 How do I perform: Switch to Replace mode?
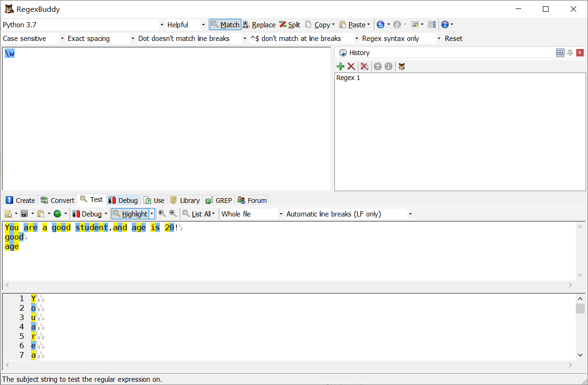click(259, 24)
